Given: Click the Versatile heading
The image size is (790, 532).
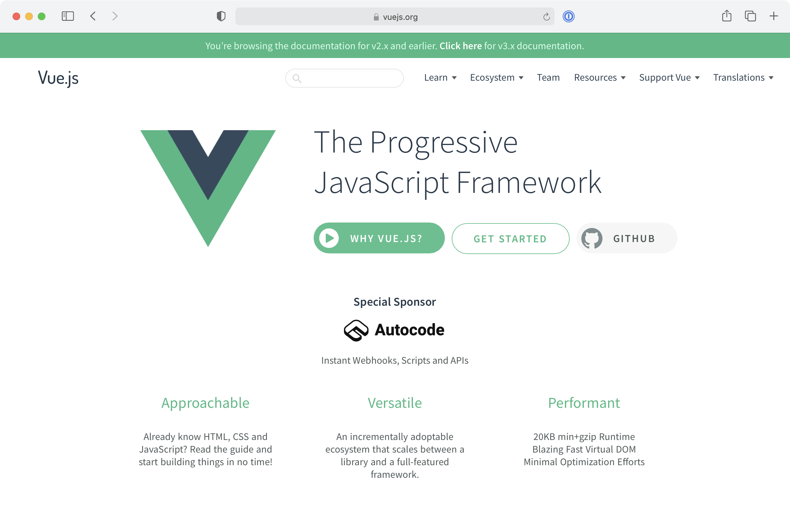Looking at the screenshot, I should (395, 403).
